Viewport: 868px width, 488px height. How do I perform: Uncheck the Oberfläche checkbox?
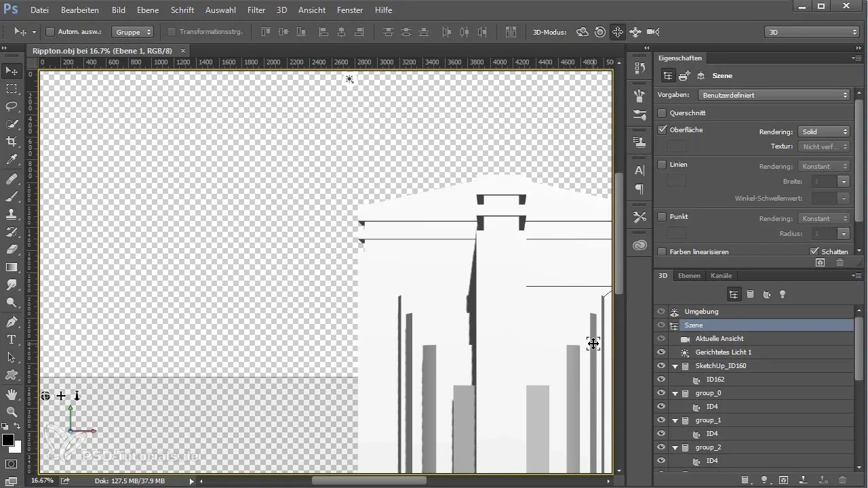pos(663,129)
